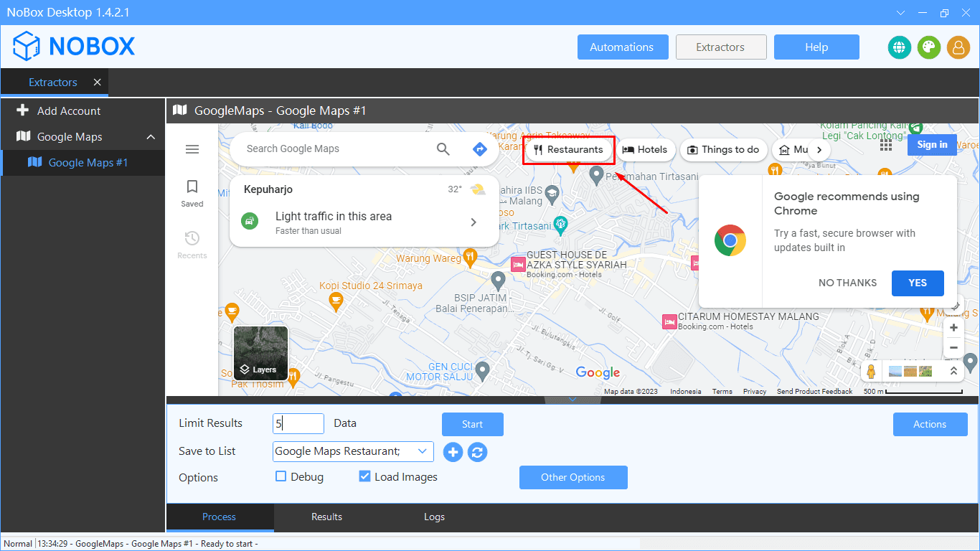
Task: Click the Google Maps search magnifier icon
Action: click(x=443, y=149)
